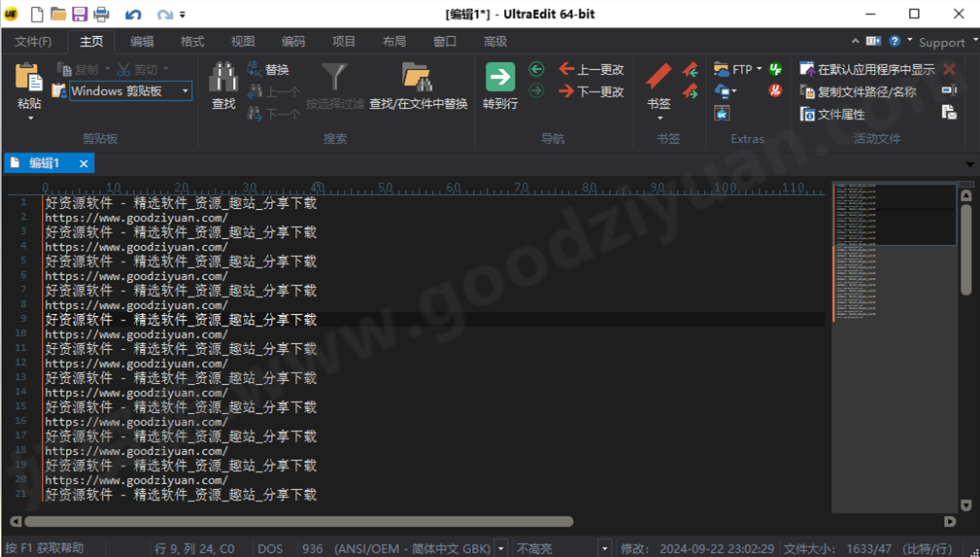Click 替换 replace in search group

[x=268, y=69]
